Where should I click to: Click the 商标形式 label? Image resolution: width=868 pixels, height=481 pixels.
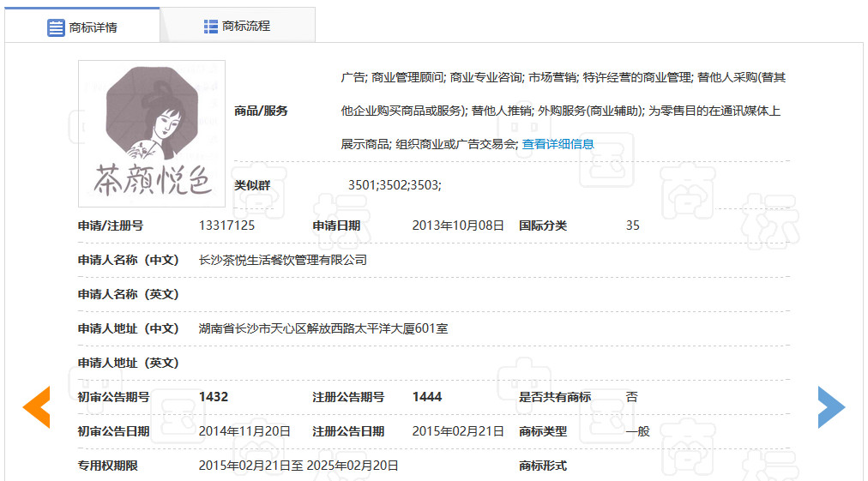[x=542, y=466]
